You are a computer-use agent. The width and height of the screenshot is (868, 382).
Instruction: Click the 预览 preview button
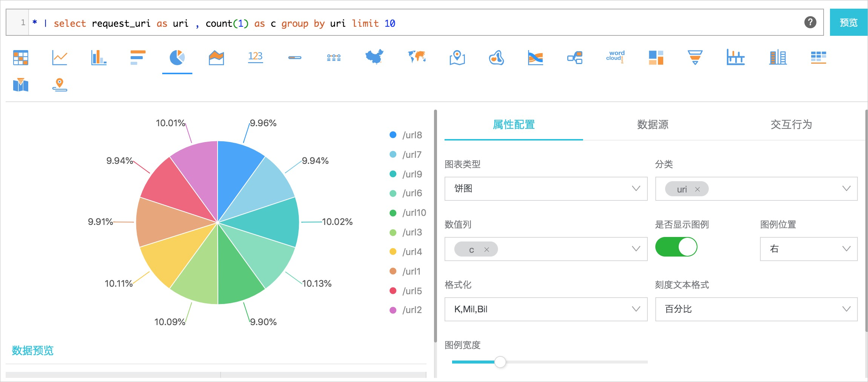tap(848, 22)
